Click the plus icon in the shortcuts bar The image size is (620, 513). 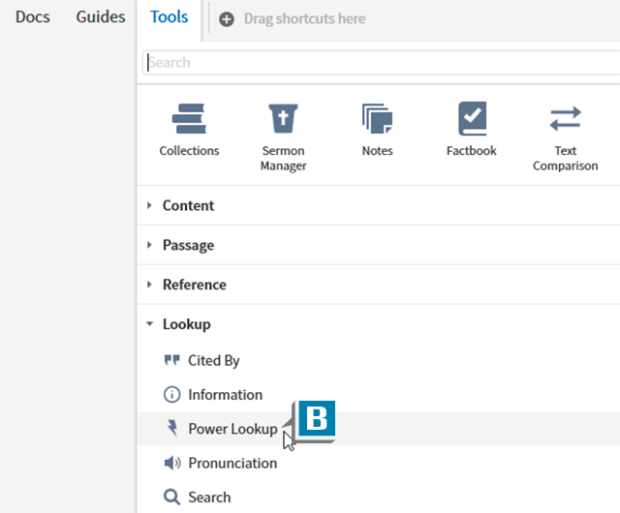[227, 19]
